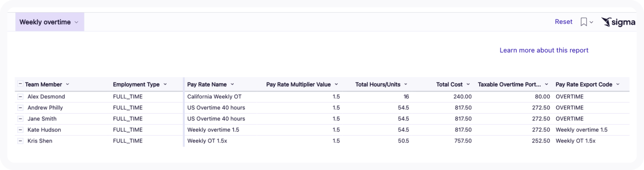
Task: Select Kate Hudson's Weekly overtime 1.5 pay rate name
Action: 213,130
